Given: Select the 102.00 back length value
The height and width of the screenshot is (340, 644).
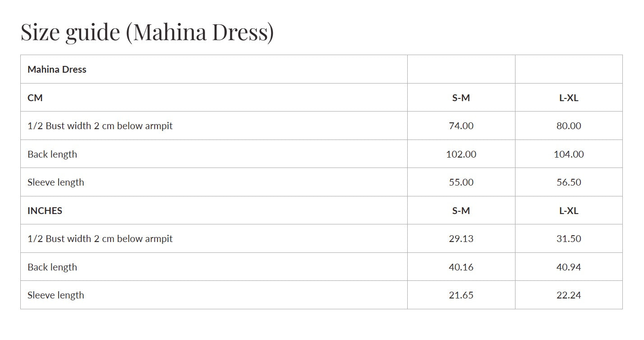Looking at the screenshot, I should click(461, 154).
